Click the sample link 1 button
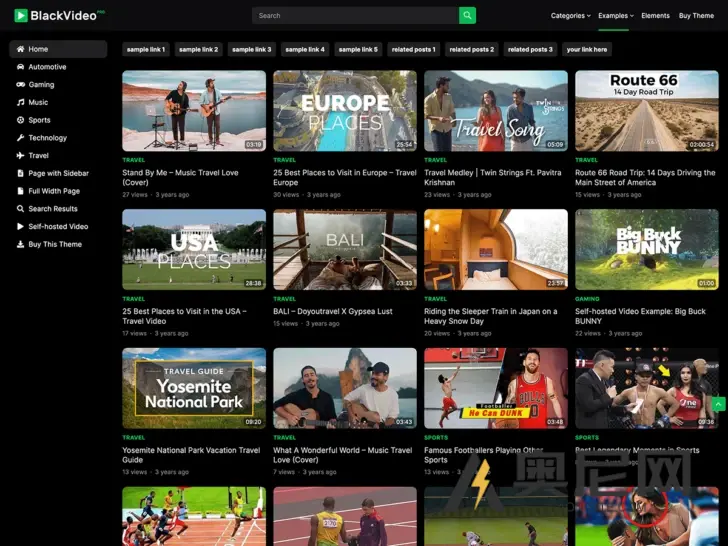The image size is (728, 546). point(146,49)
